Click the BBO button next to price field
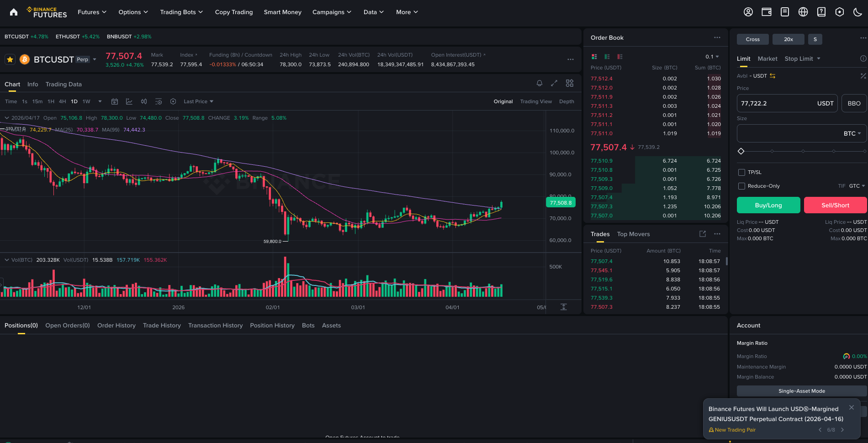 tap(853, 103)
